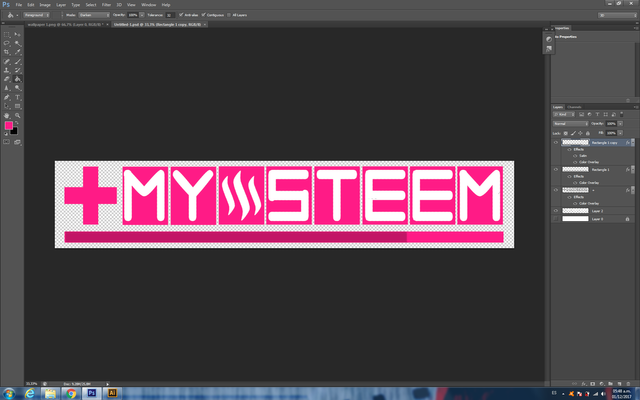Enable the All Layers checkbox
The height and width of the screenshot is (400, 640).
coord(229,15)
